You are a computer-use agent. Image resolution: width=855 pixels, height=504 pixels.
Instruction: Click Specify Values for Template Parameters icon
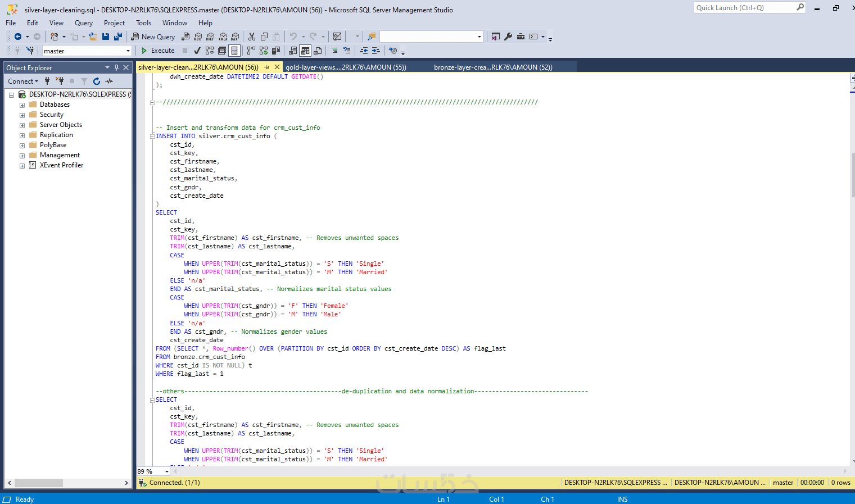point(393,51)
